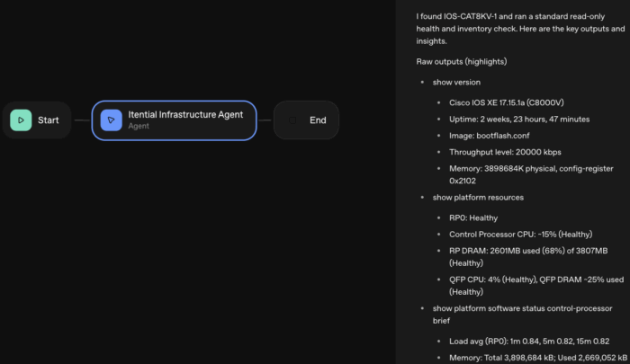This screenshot has width=630, height=364.
Task: Click the connector between Start and Agent
Action: [82, 120]
